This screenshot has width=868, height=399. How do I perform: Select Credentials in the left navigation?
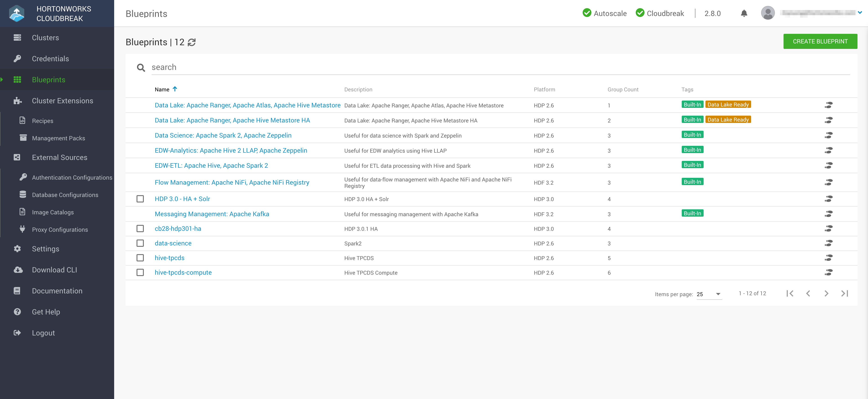(50, 58)
